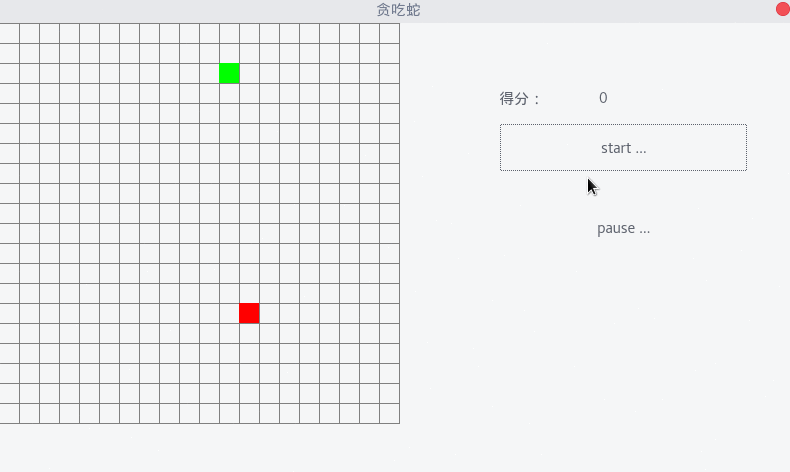Select the red square on the grid

pyautogui.click(x=249, y=313)
